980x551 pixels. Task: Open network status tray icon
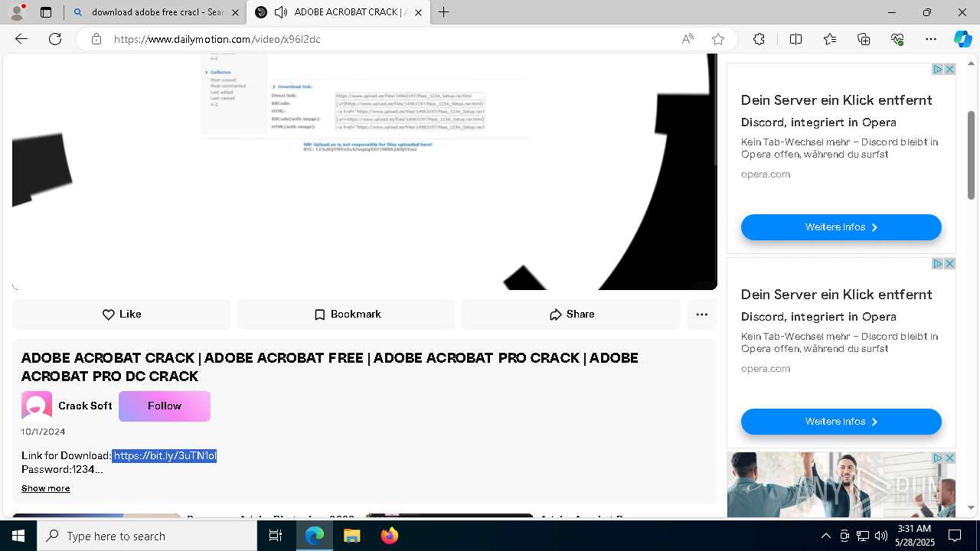pyautogui.click(x=863, y=536)
